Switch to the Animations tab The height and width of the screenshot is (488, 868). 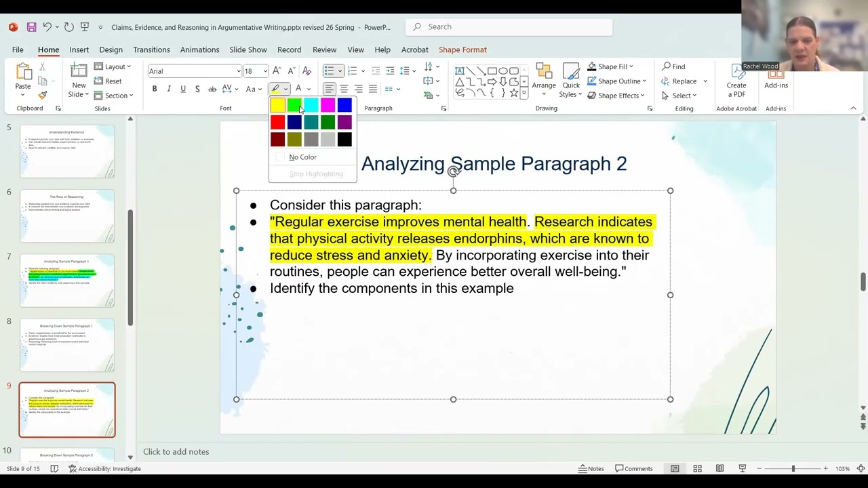(x=199, y=49)
